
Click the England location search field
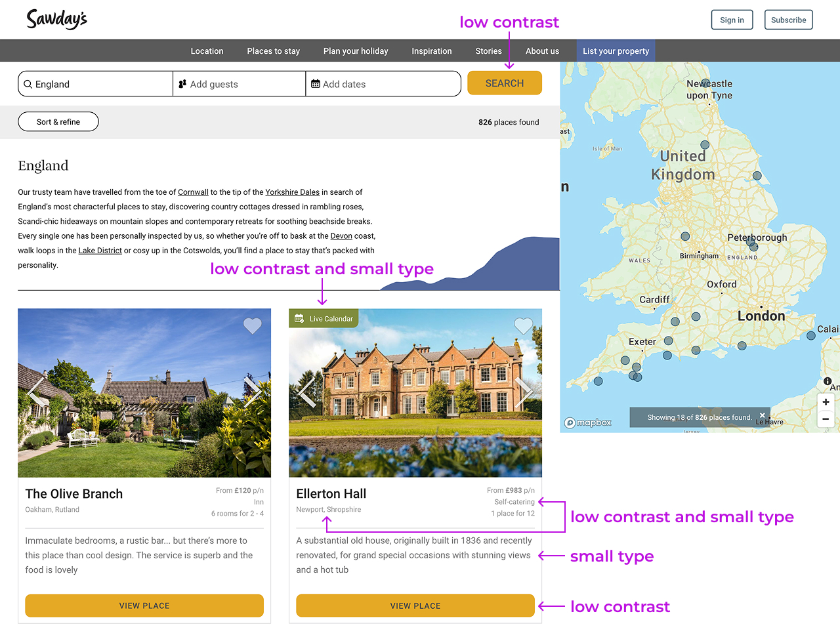pos(96,84)
